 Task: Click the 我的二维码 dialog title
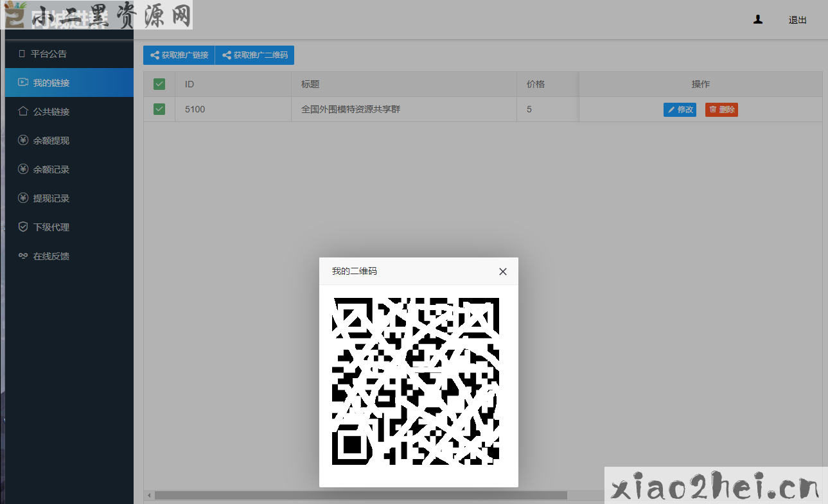[355, 272]
